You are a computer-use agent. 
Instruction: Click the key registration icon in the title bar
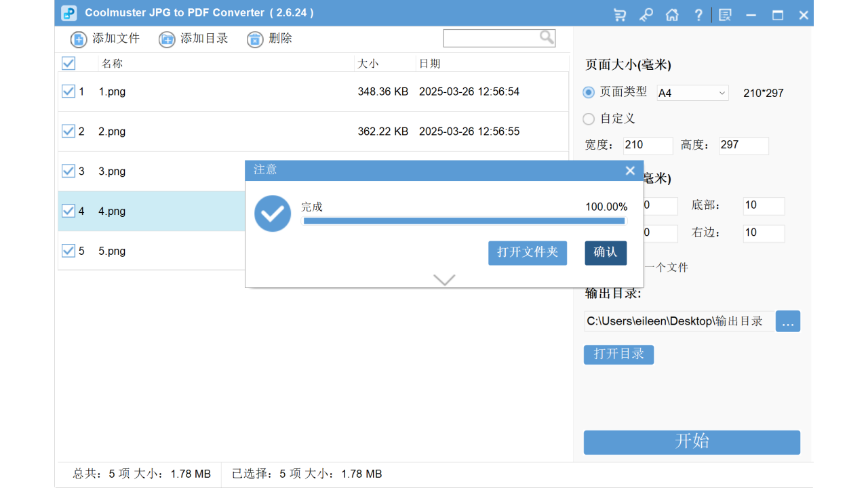pos(646,14)
